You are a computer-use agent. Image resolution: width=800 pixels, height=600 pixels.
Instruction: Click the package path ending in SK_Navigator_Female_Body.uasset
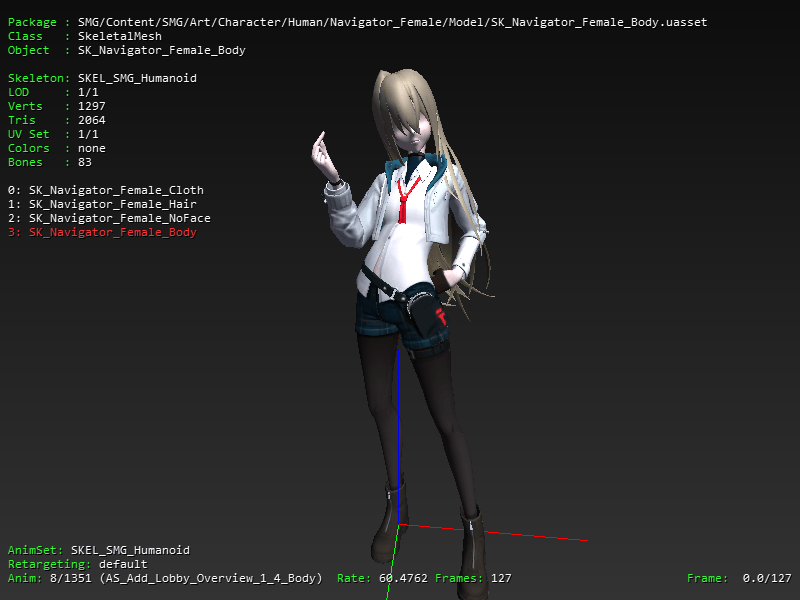coord(392,22)
